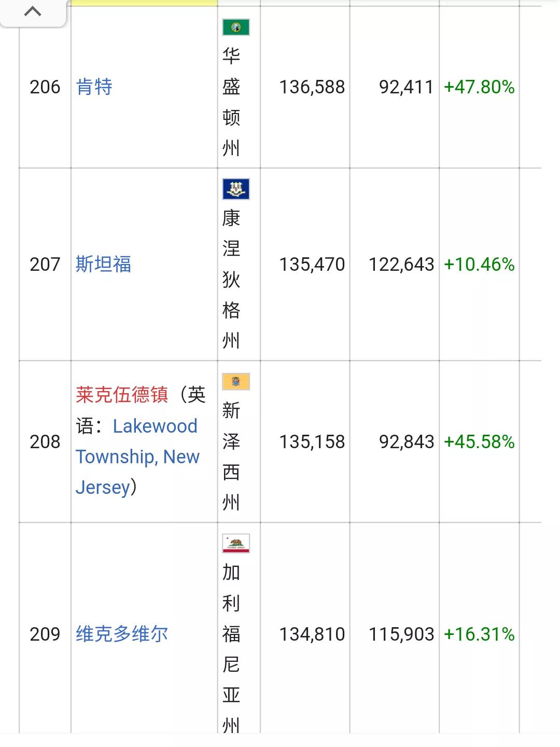Select rank number 209
Screen dimensions: 560x747
[45, 634]
